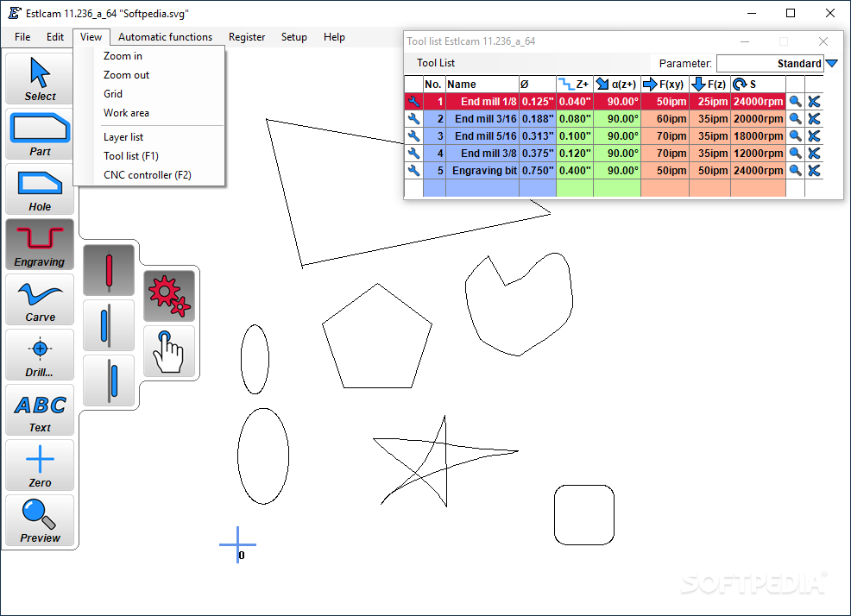Click the empty name cell in new tool row

pos(482,188)
